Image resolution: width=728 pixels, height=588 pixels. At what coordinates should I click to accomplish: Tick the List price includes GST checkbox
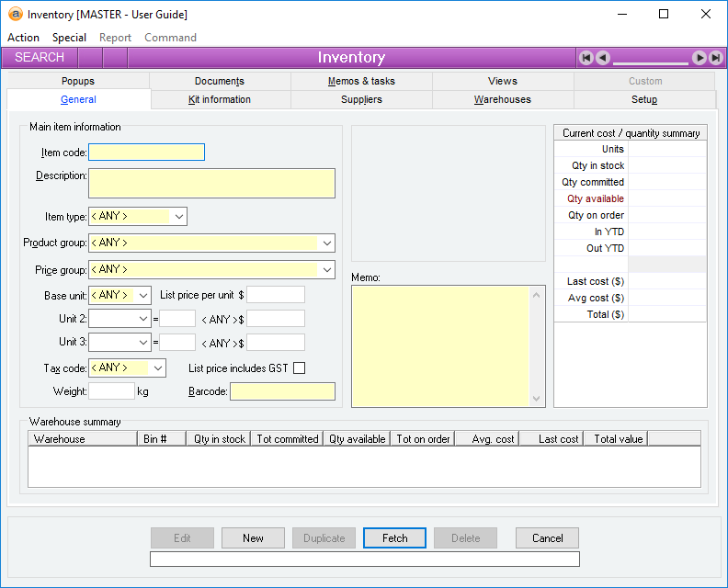299,368
